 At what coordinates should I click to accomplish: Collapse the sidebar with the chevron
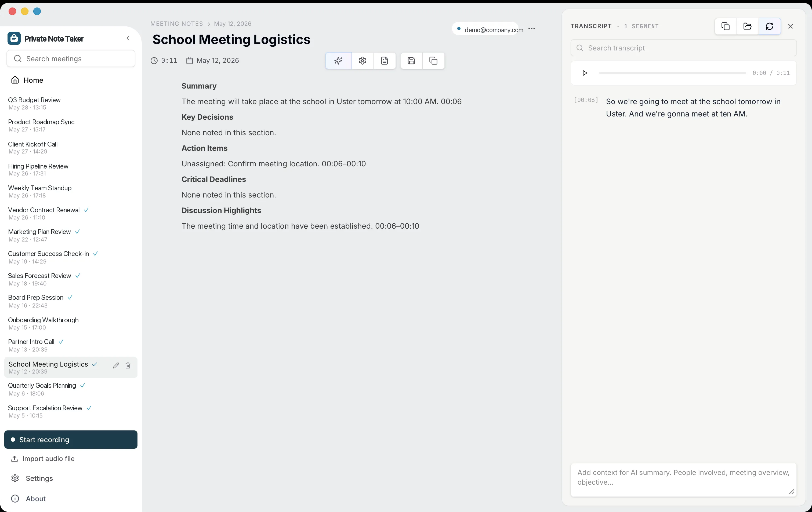(128, 38)
